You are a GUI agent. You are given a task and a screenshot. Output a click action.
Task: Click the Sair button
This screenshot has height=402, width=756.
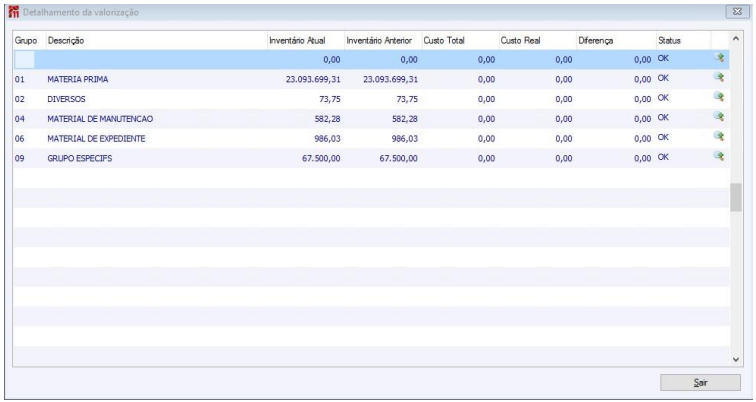[700, 383]
